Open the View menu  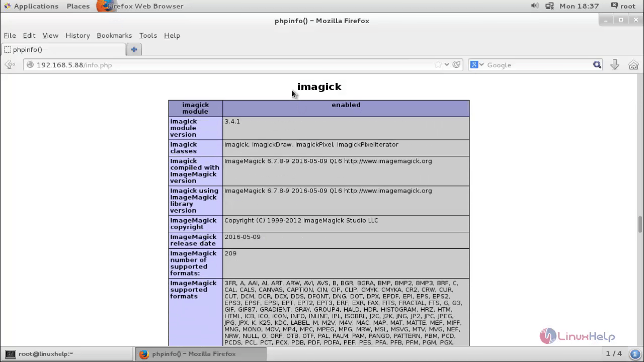tap(50, 35)
